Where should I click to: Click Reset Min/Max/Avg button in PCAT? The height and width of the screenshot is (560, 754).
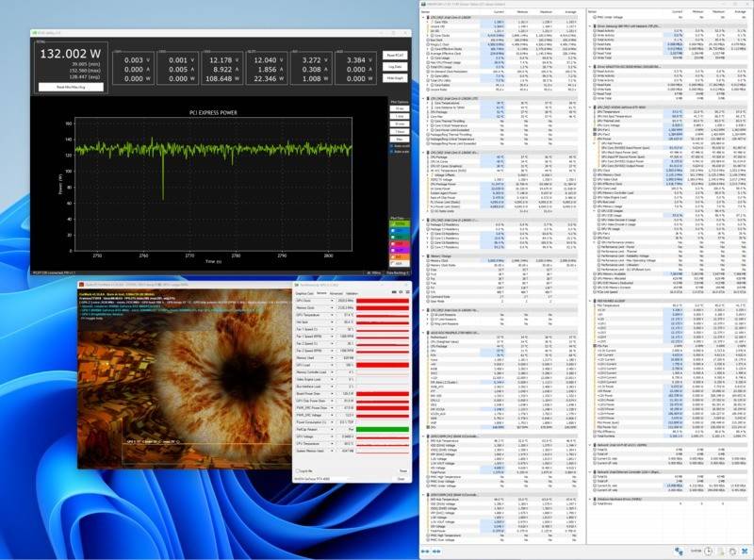[x=71, y=87]
